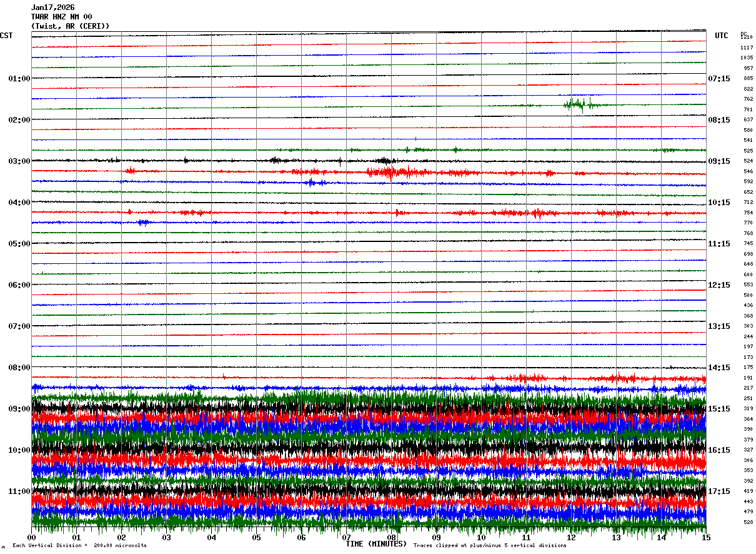Click the Traces clipped at plus/minus 5 note
756x554 pixels.
coord(490,545)
